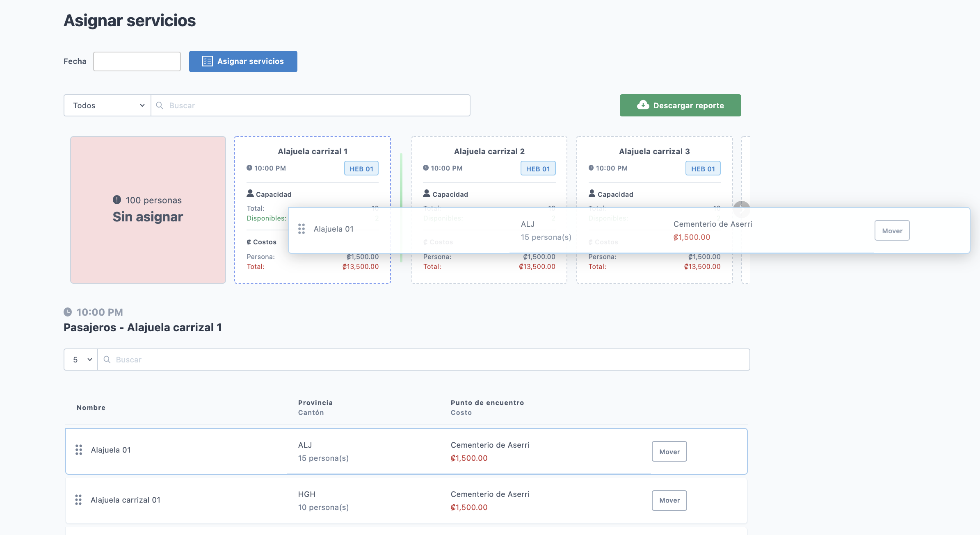Click the checklist icon on Asignar servicios button
The height and width of the screenshot is (535, 980).
click(x=208, y=61)
